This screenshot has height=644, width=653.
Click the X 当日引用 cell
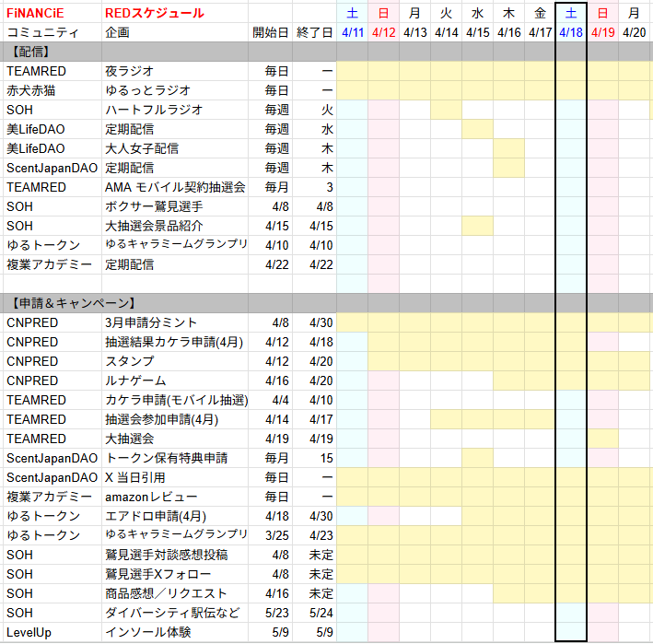(175, 477)
